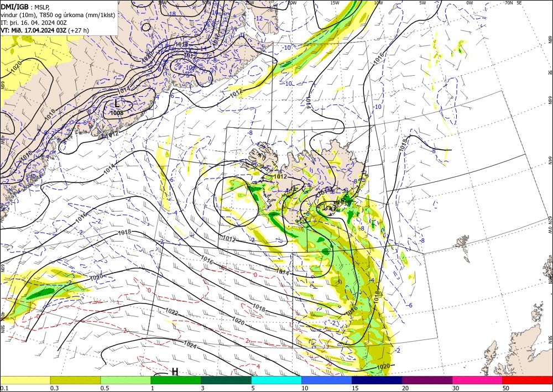Image resolution: width=553 pixels, height=392 pixels.
Task: Click the legend value "30"
Action: pos(456,388)
